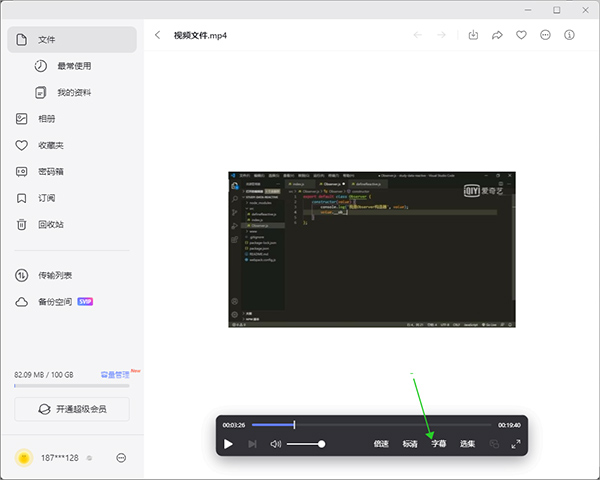Go back using the arrow beside 视频文件.mp4
Image resolution: width=600 pixels, height=480 pixels.
(158, 35)
